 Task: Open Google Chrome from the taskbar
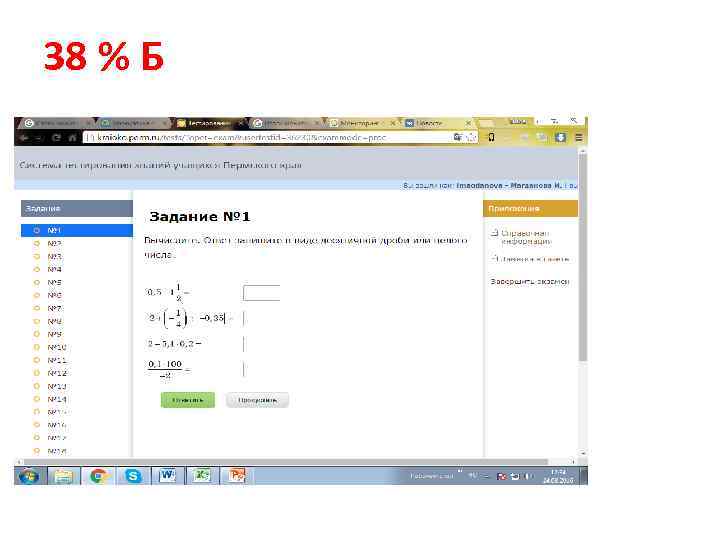98,476
